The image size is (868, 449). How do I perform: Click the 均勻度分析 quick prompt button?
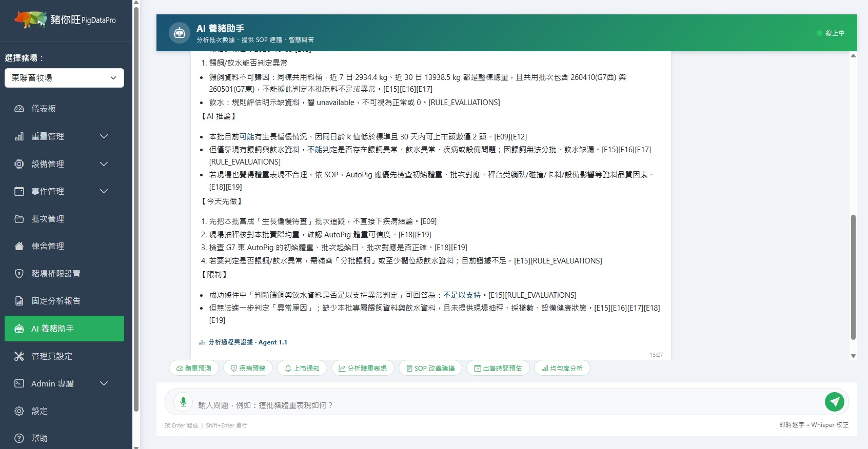click(x=562, y=368)
